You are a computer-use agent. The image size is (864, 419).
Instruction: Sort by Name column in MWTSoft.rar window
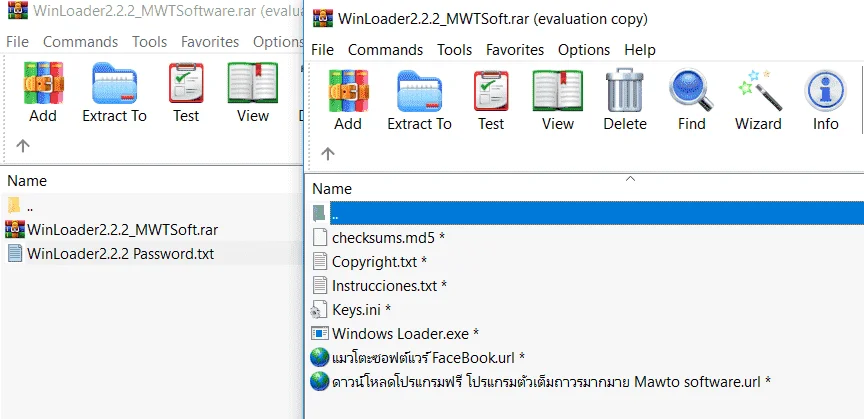coord(332,189)
